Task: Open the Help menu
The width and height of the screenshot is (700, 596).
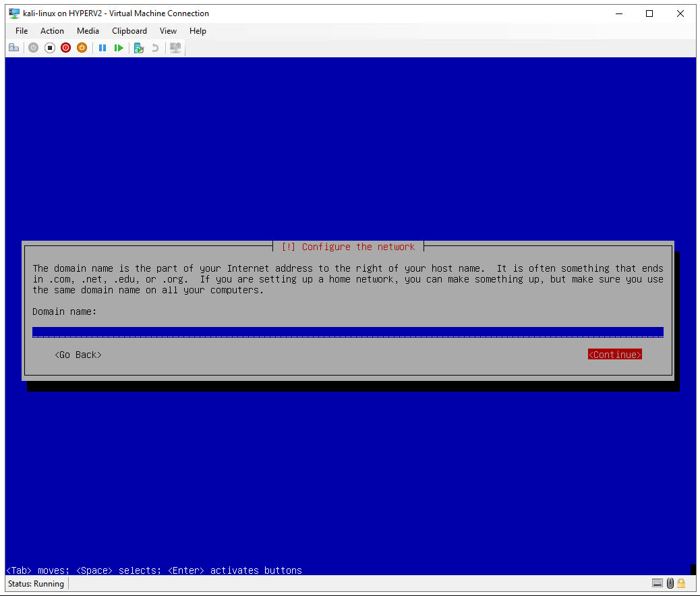Action: [198, 31]
